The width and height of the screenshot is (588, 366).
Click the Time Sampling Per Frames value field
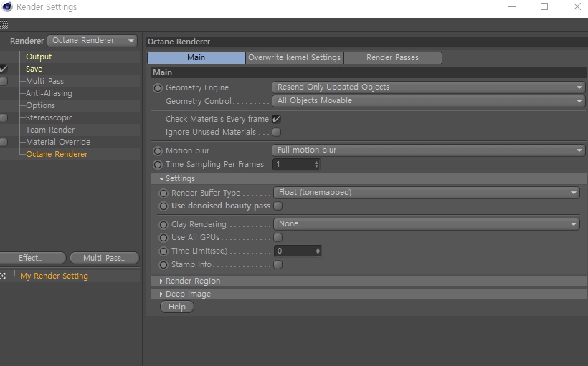293,165
